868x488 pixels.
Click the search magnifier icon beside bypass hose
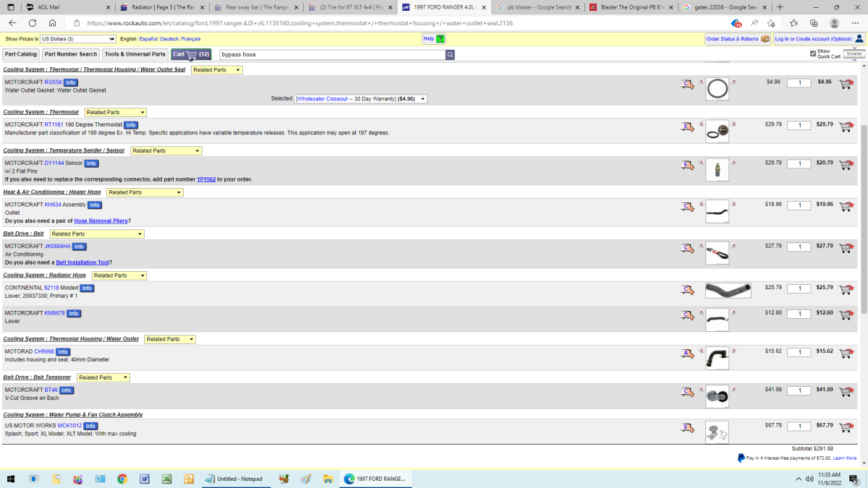tap(450, 54)
